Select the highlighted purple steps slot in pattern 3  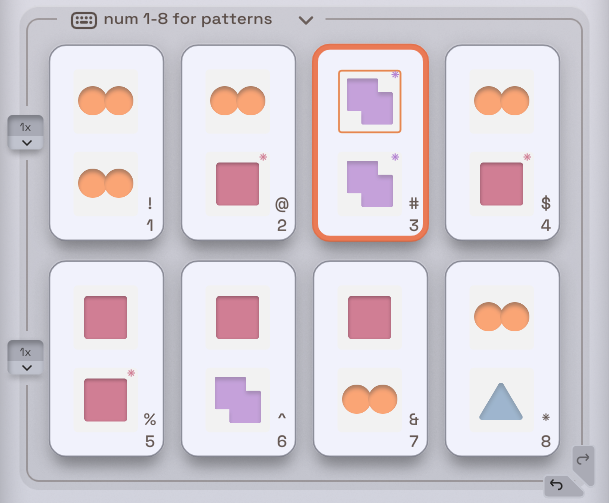[370, 101]
